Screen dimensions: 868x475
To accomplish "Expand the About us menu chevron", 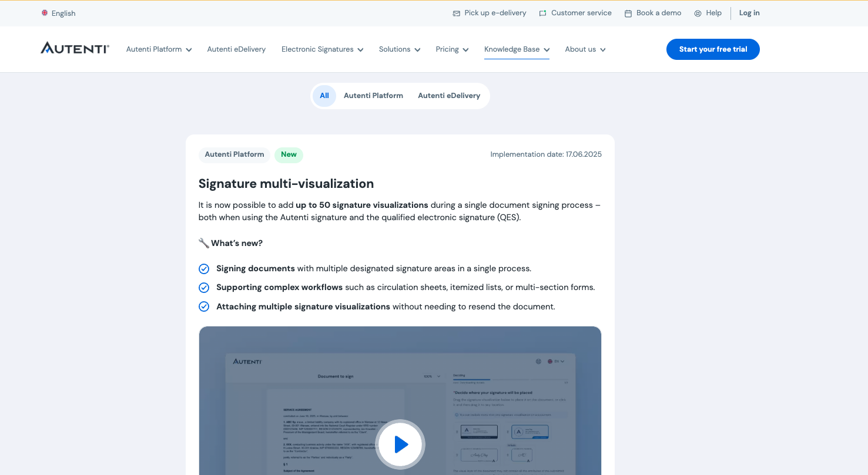I will coord(602,50).
